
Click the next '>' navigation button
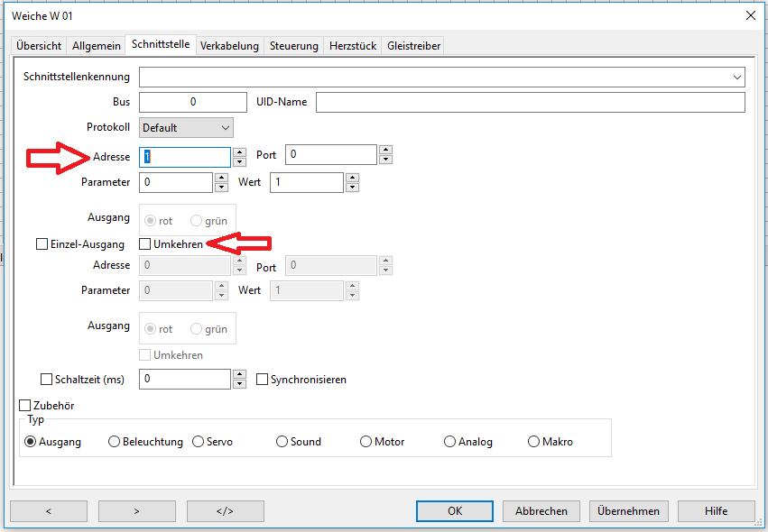(136, 510)
